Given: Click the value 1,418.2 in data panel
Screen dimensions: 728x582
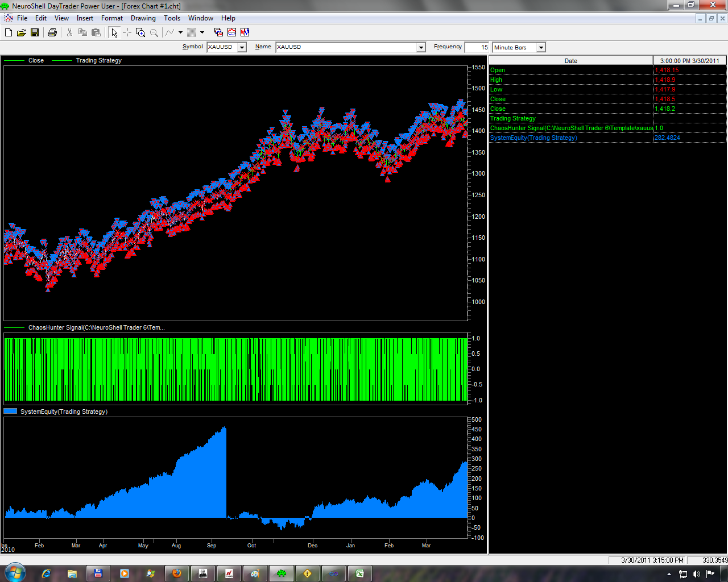Looking at the screenshot, I should coord(665,109).
